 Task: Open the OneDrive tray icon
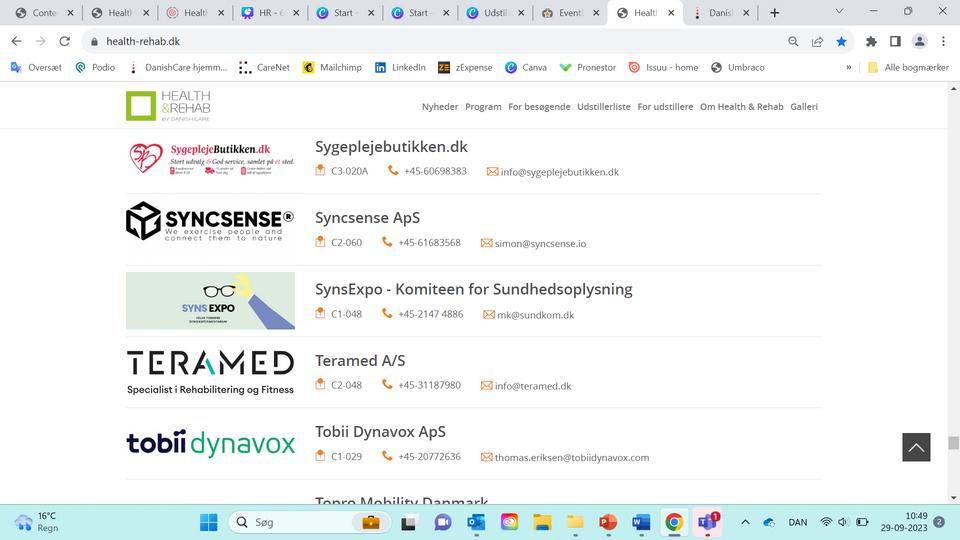(769, 522)
